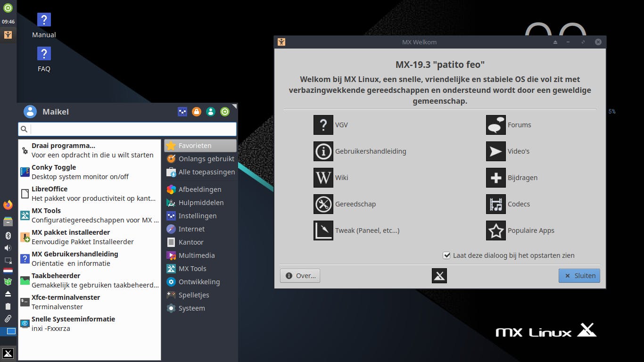Launch Draai programma... from favorites
Viewport: 644px width, 362px height.
coord(90,150)
